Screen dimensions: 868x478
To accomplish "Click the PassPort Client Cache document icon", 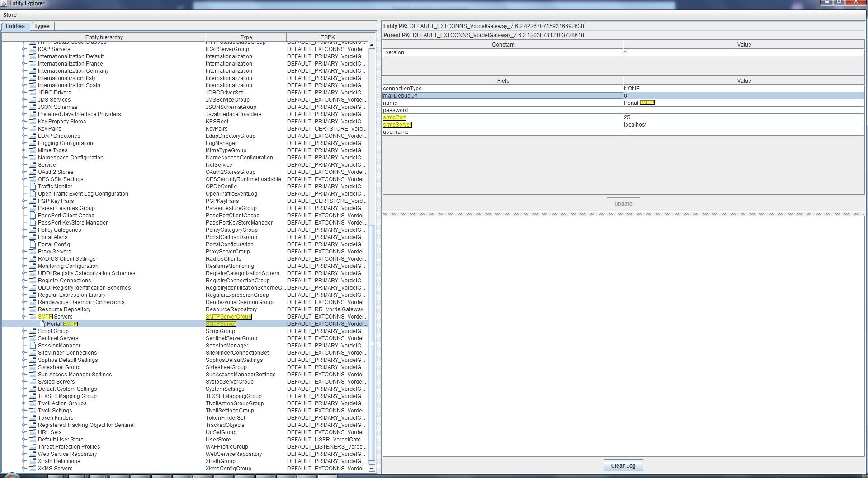I will coord(33,216).
